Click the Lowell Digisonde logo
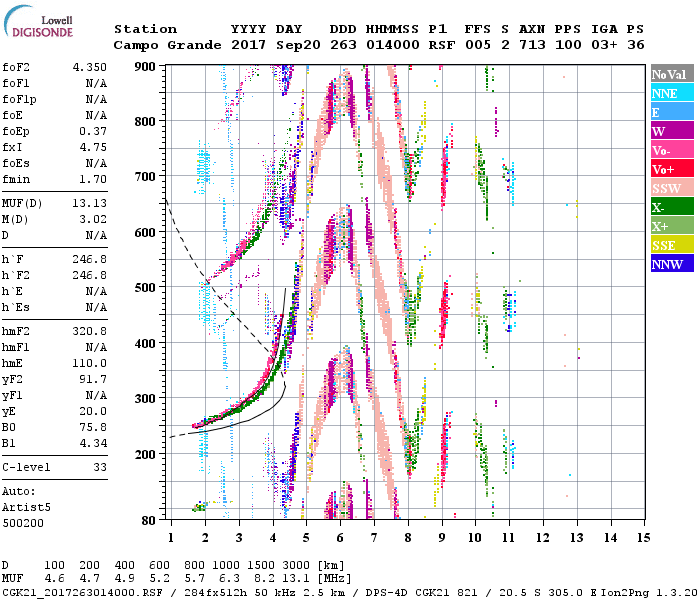Screen dimensions: 700x600 (38, 22)
